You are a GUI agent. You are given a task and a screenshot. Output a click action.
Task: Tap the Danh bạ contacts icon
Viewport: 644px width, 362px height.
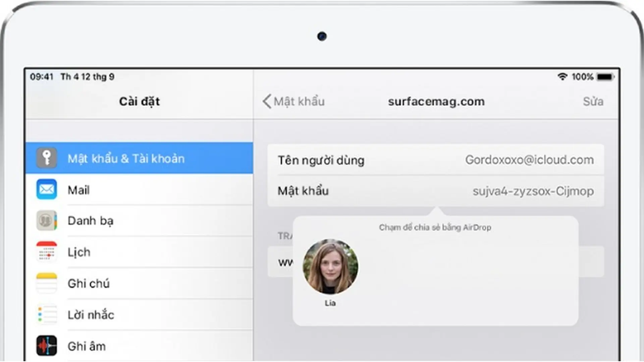coord(47,221)
